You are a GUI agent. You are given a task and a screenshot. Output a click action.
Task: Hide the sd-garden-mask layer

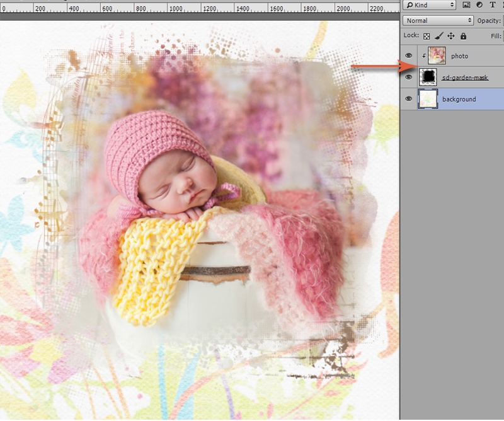pos(408,77)
